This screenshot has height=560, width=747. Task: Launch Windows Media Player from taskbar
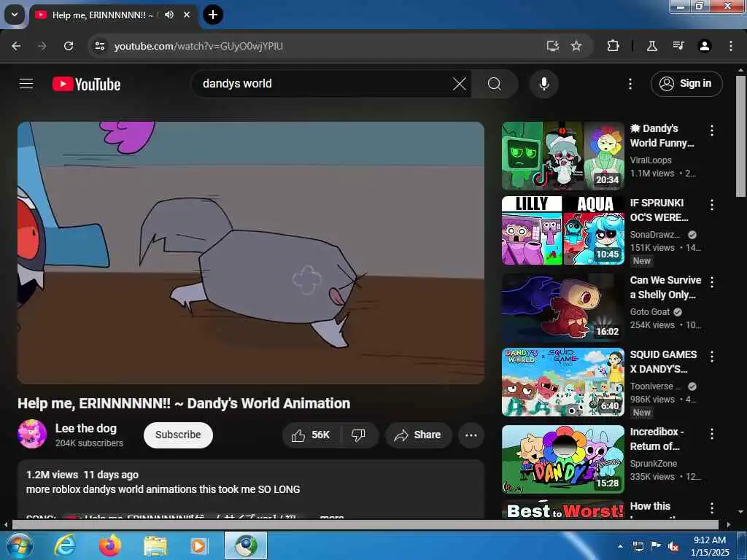[199, 545]
